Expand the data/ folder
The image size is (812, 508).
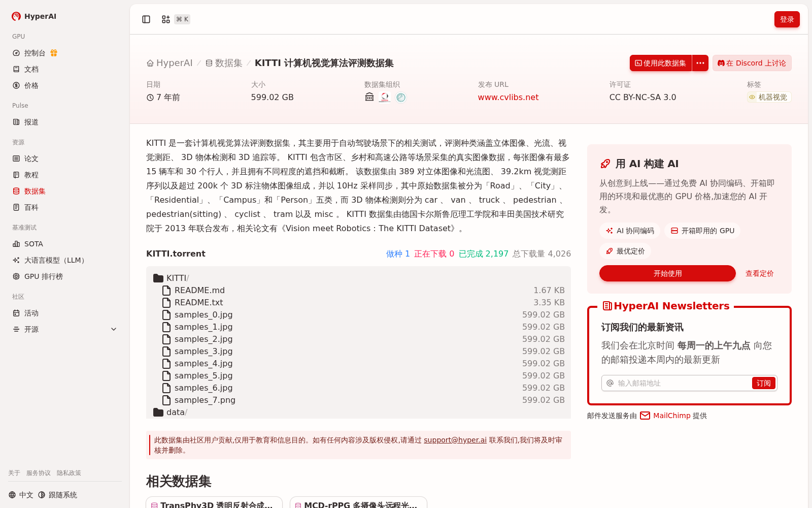tap(171, 412)
